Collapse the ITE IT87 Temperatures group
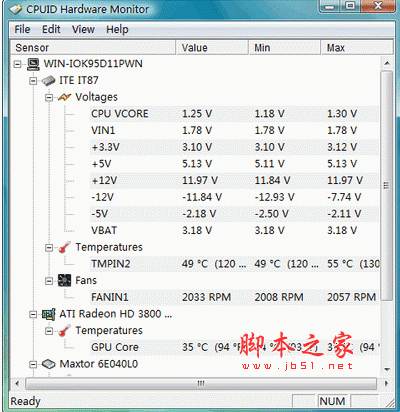Screen dimensions: 400x412 pos(49,247)
